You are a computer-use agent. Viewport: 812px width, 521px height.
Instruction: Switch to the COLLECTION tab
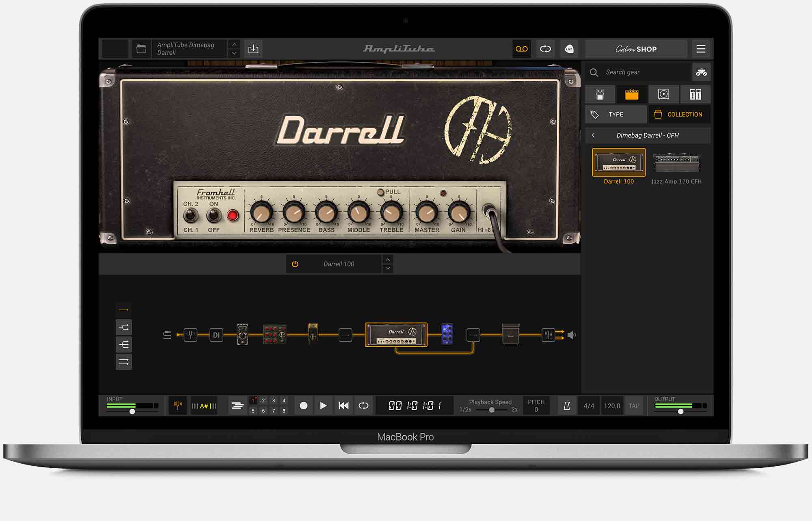point(680,114)
